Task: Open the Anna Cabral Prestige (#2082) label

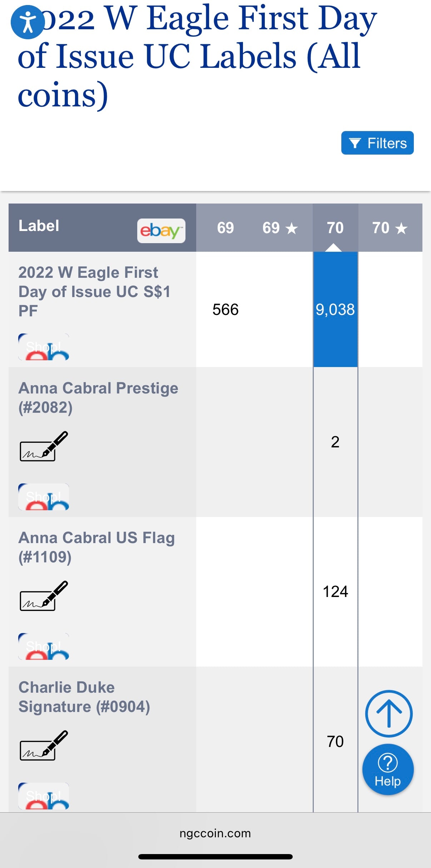Action: tap(98, 397)
